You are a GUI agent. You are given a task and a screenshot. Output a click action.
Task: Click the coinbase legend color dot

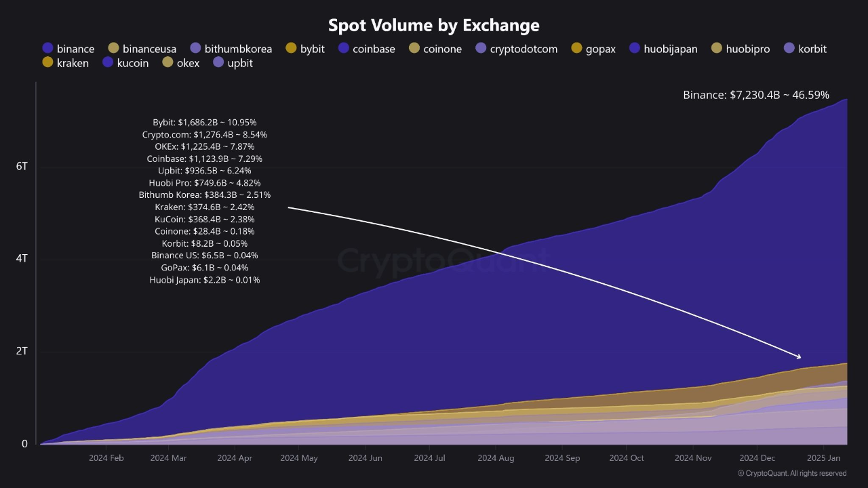click(344, 49)
